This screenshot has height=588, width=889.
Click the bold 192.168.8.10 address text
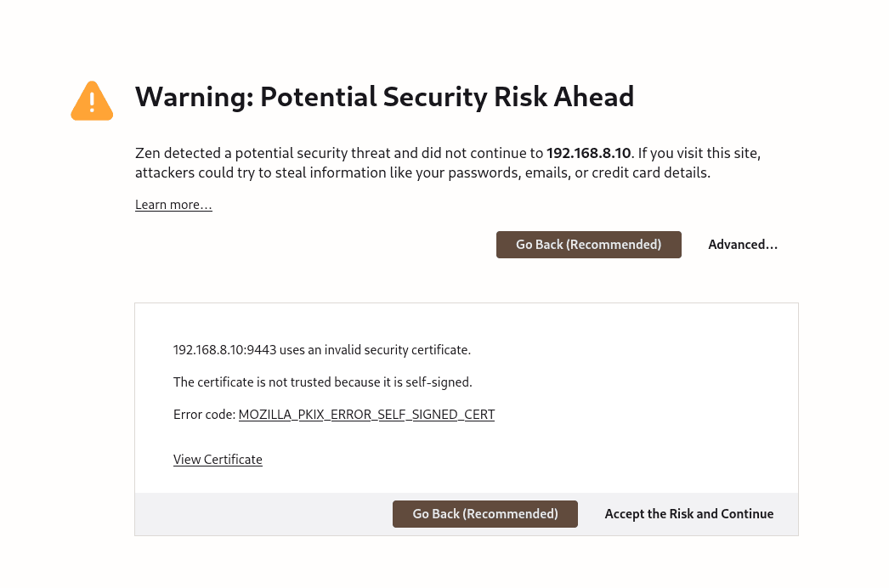click(x=588, y=153)
